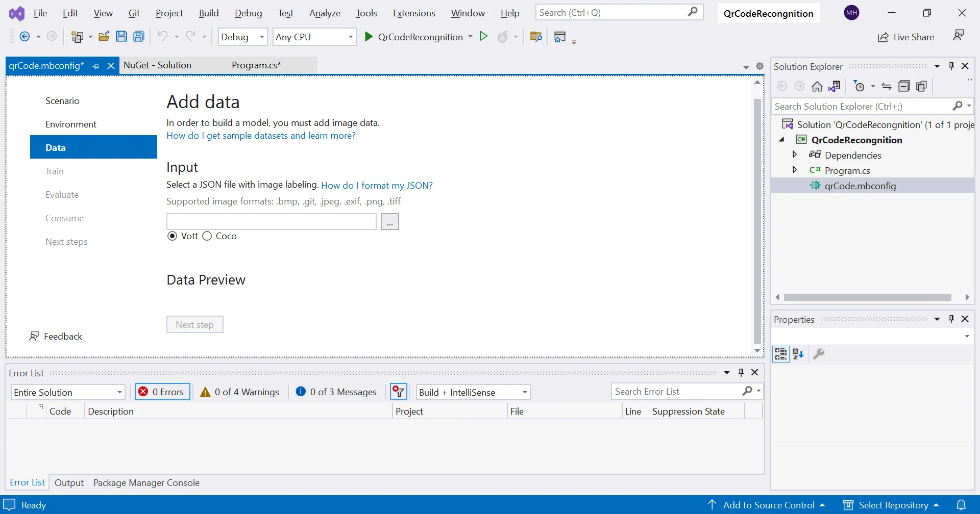
Task: Click the Open File folder icon
Action: pos(104,37)
